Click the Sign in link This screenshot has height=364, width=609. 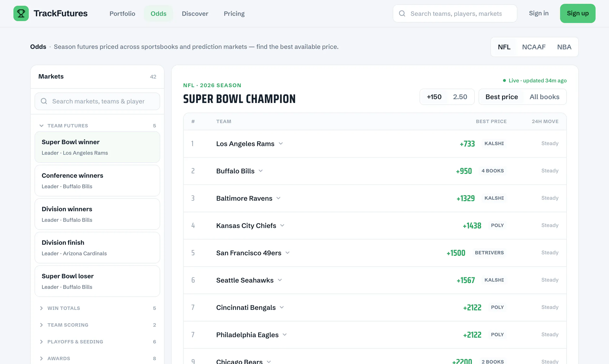pyautogui.click(x=539, y=13)
